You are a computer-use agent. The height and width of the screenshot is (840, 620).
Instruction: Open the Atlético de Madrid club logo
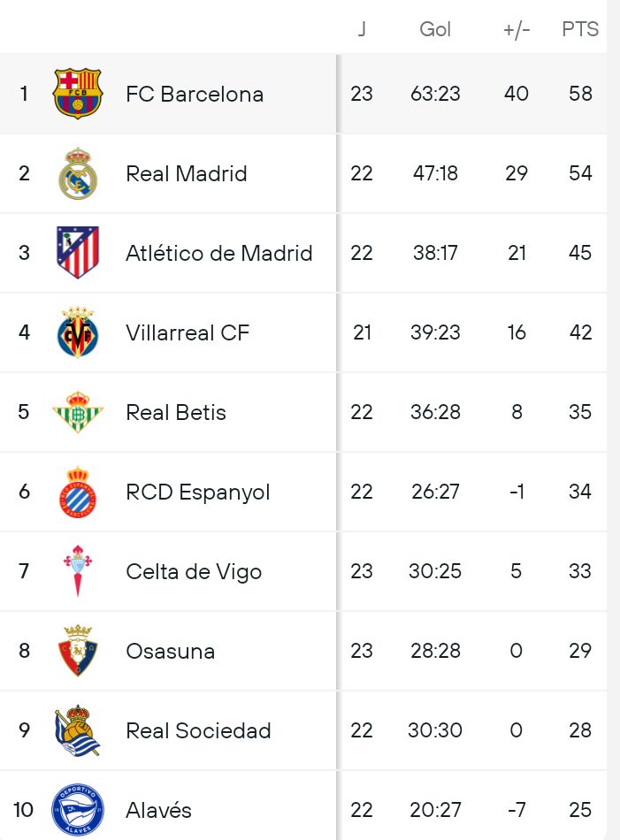point(78,253)
